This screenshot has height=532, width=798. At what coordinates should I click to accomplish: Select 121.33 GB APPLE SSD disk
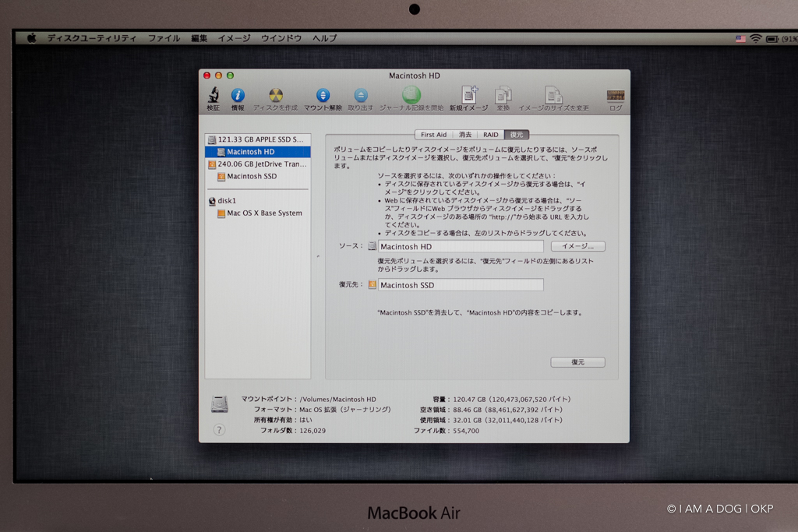[x=257, y=139]
